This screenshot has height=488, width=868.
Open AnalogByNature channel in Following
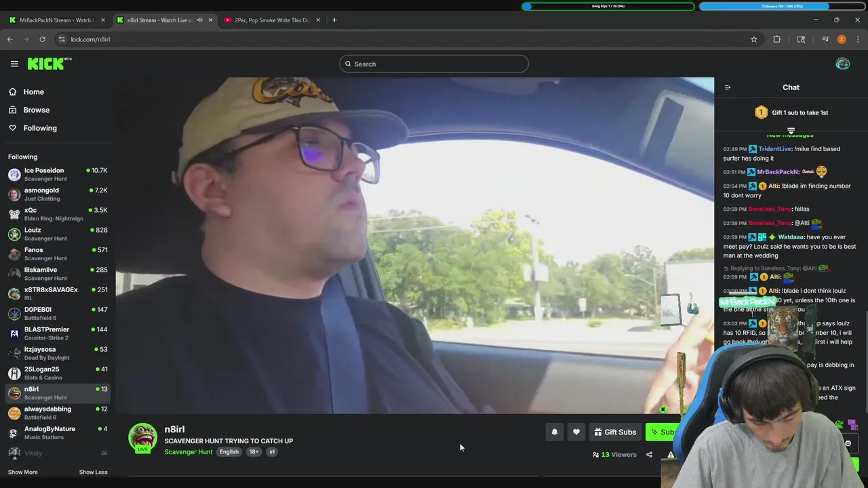[x=57, y=433]
